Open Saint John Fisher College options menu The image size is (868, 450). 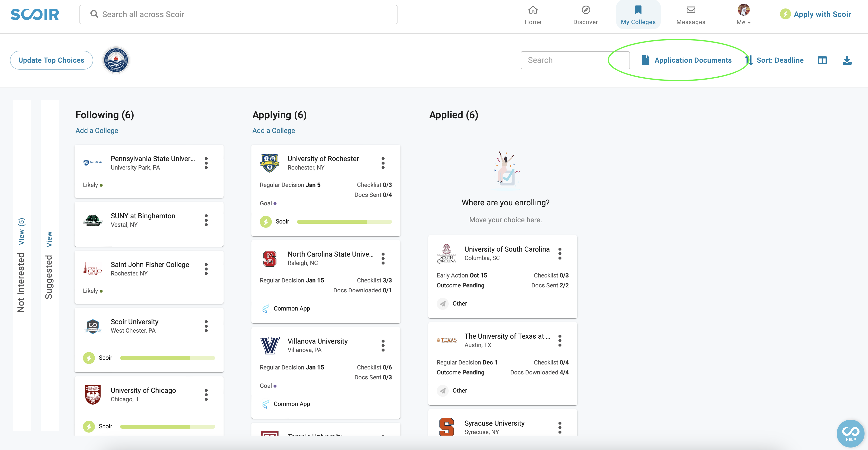pyautogui.click(x=206, y=269)
